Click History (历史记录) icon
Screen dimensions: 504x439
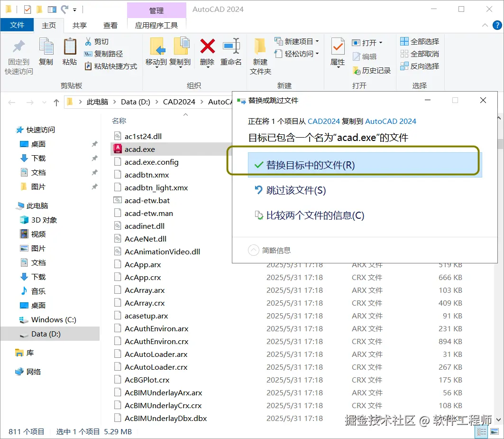(x=357, y=71)
